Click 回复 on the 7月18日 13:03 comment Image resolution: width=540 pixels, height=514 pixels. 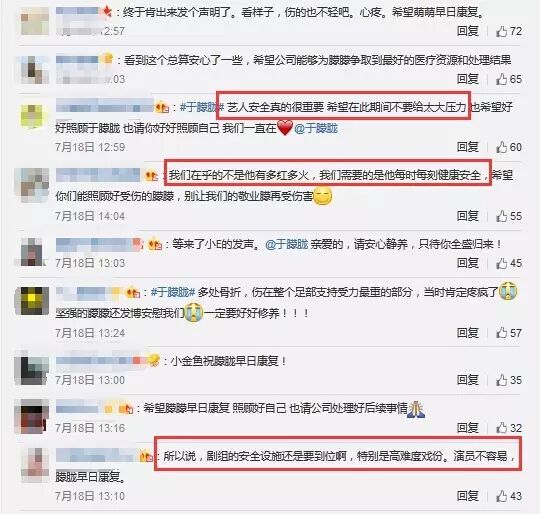468,263
